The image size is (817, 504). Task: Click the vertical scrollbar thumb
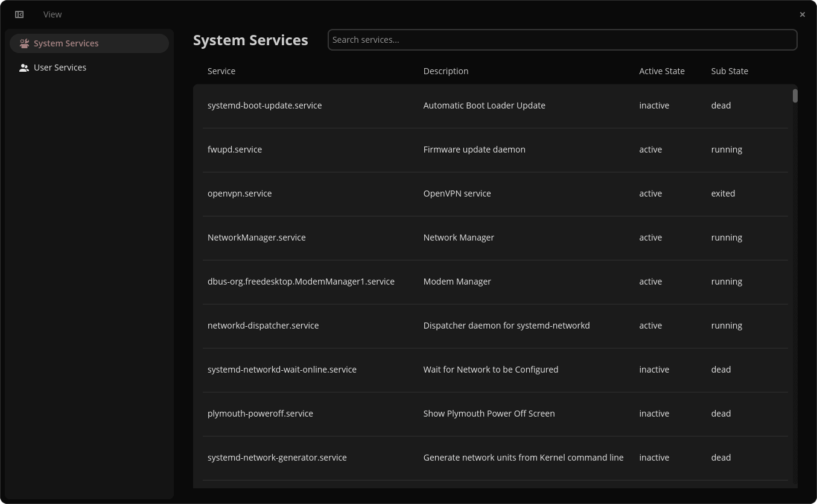click(x=795, y=95)
